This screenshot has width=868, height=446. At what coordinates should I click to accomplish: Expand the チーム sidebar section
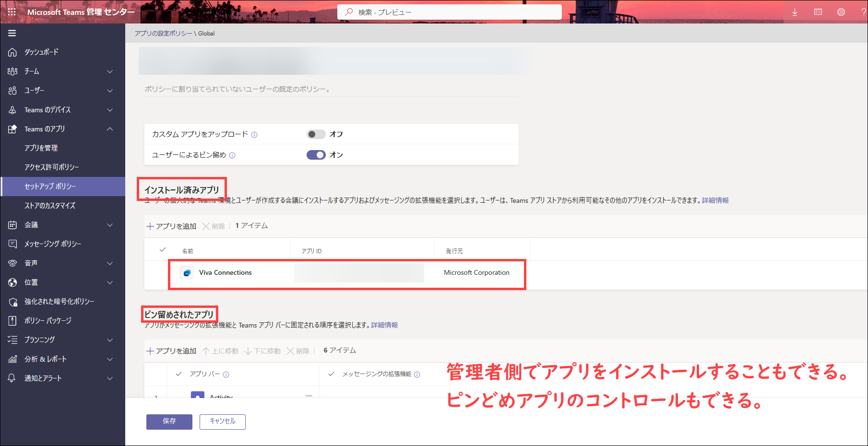[x=110, y=71]
